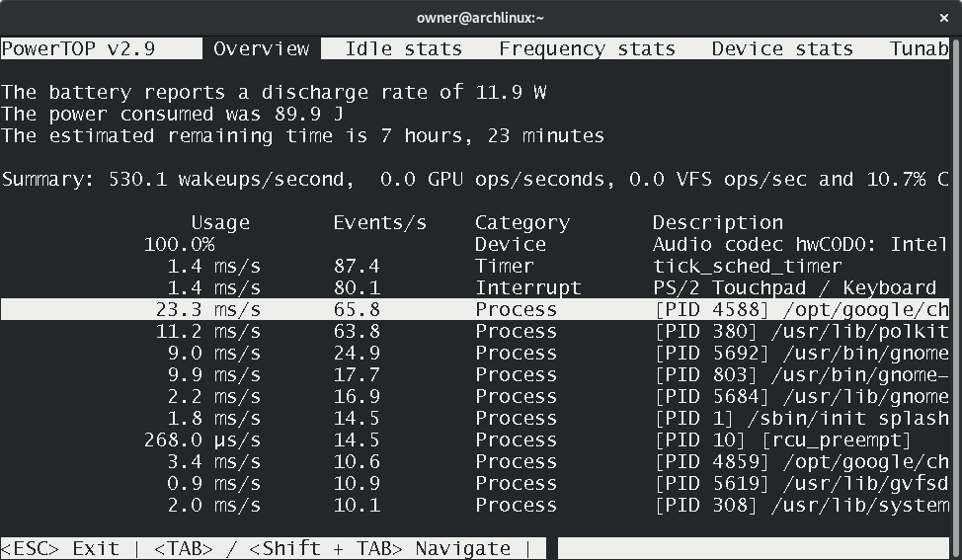Viewport: 962px width, 560px height.
Task: Select the Audio codec hwC0D0 device row
Action: (475, 245)
